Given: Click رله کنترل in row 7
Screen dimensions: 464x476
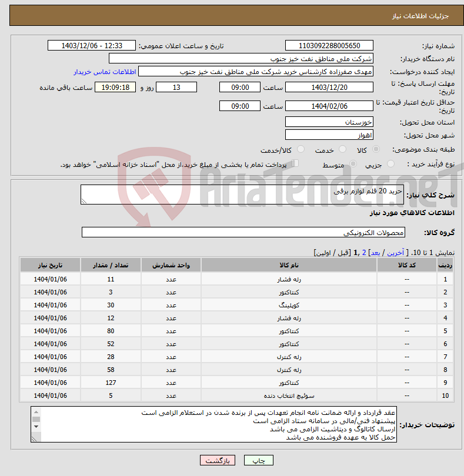Looking at the screenshot, I should tap(289, 357).
